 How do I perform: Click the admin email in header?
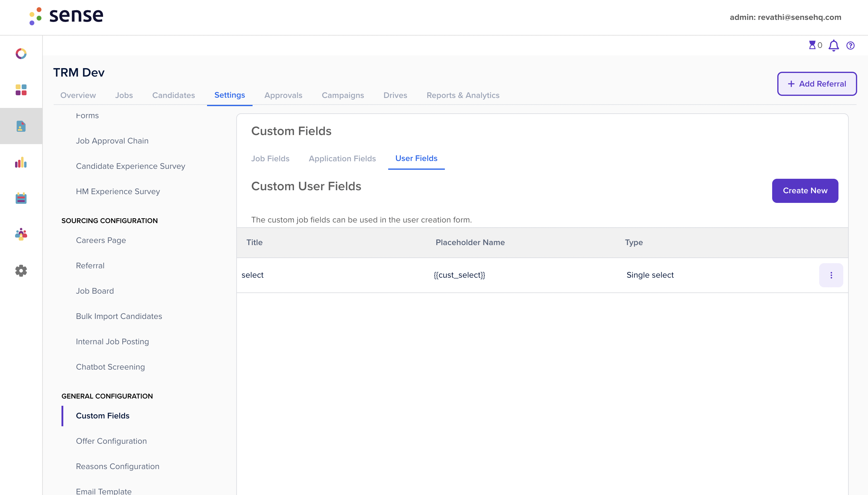click(x=785, y=17)
